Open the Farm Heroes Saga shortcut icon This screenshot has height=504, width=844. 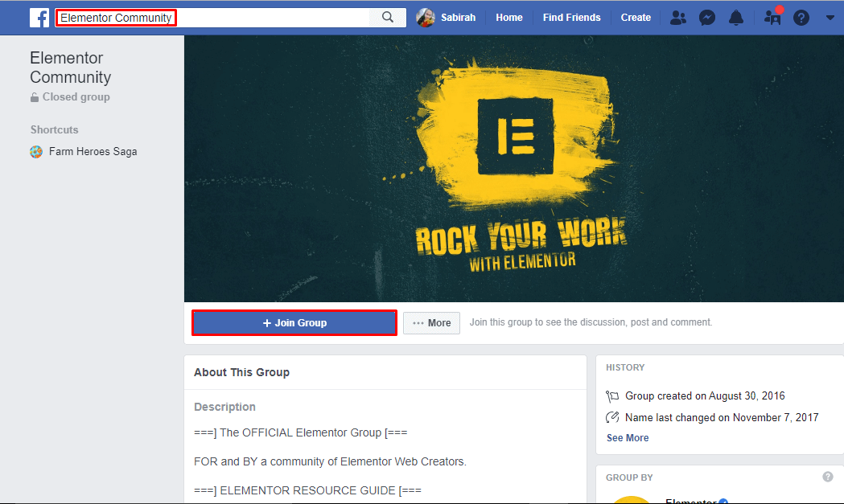click(x=36, y=151)
